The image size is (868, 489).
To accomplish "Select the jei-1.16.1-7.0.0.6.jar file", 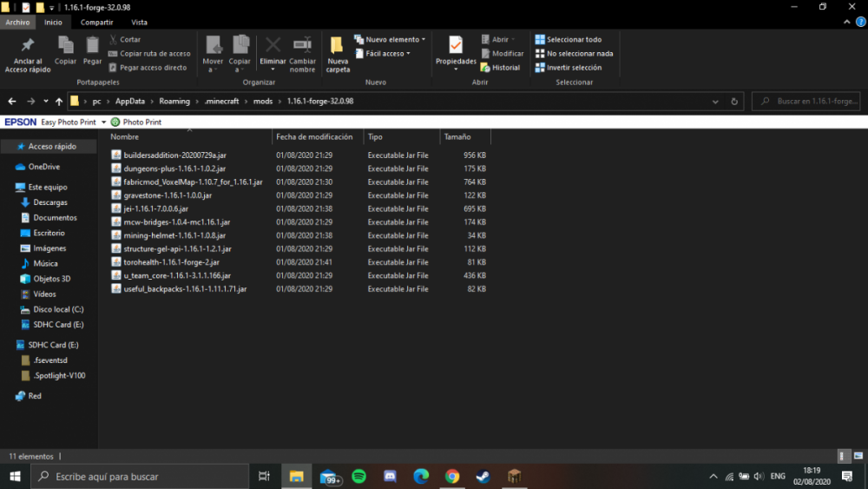I will pos(155,208).
